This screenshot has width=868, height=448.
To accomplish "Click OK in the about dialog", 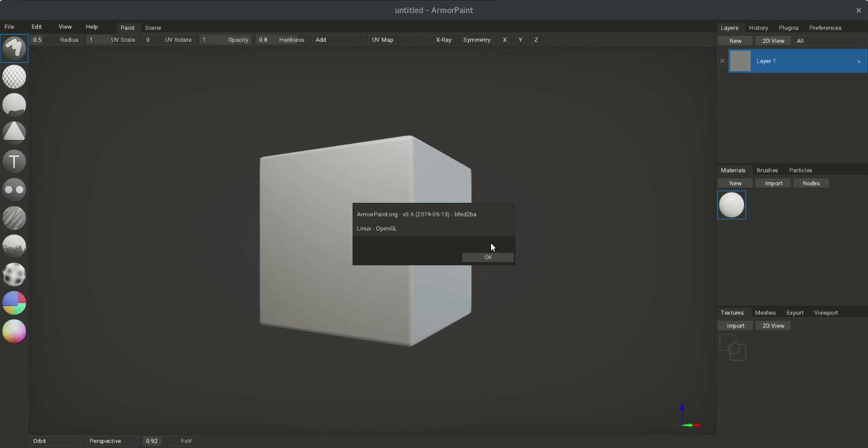I will pos(488,257).
